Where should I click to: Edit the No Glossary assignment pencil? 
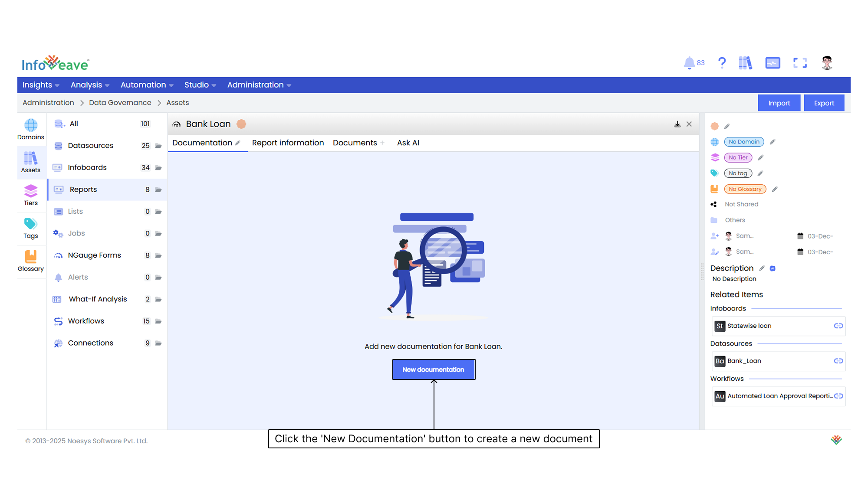click(x=775, y=189)
